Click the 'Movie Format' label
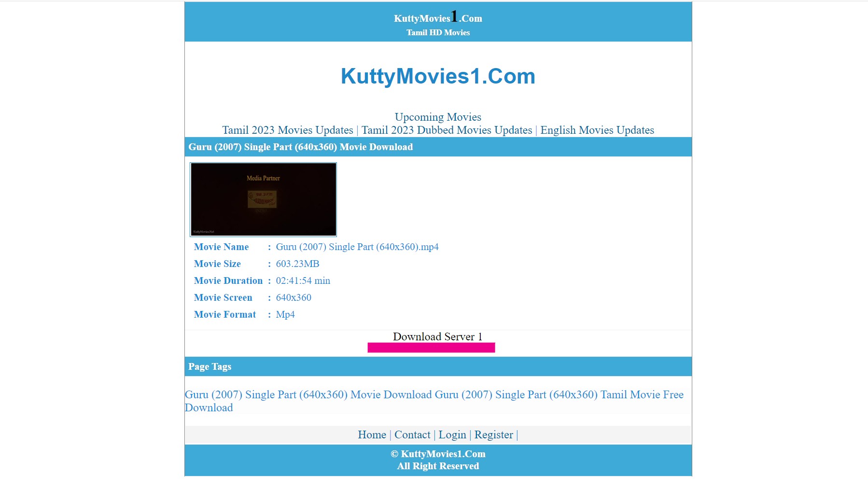Screen dimensions: 868x490 (x=224, y=314)
